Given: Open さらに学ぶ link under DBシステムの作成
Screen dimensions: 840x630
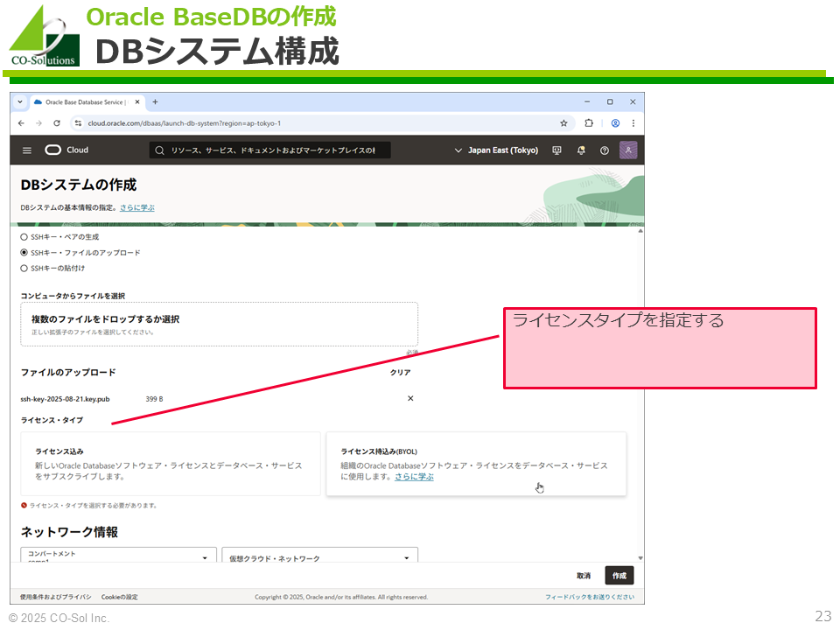Looking at the screenshot, I should point(137,208).
